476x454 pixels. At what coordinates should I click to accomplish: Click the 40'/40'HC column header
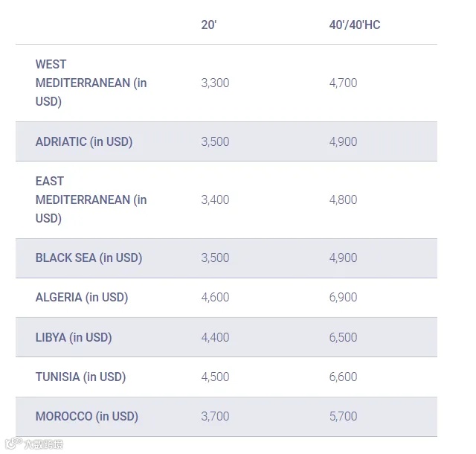[x=354, y=25]
